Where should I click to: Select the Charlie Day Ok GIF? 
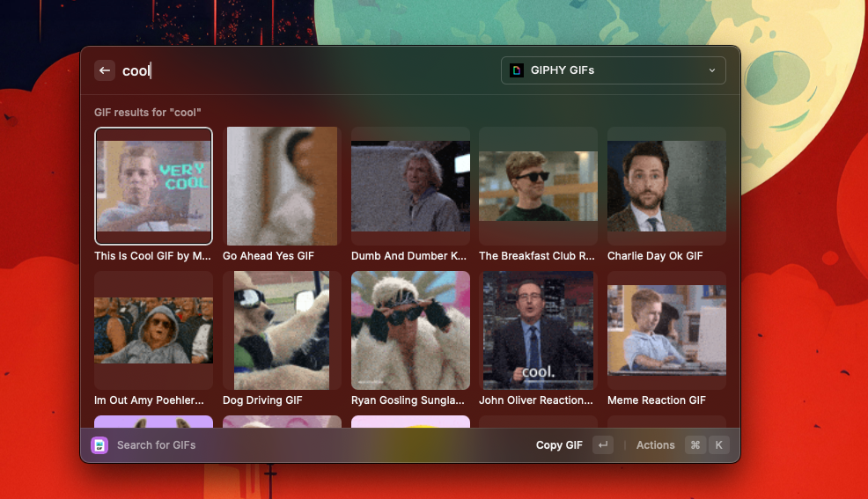(x=666, y=186)
